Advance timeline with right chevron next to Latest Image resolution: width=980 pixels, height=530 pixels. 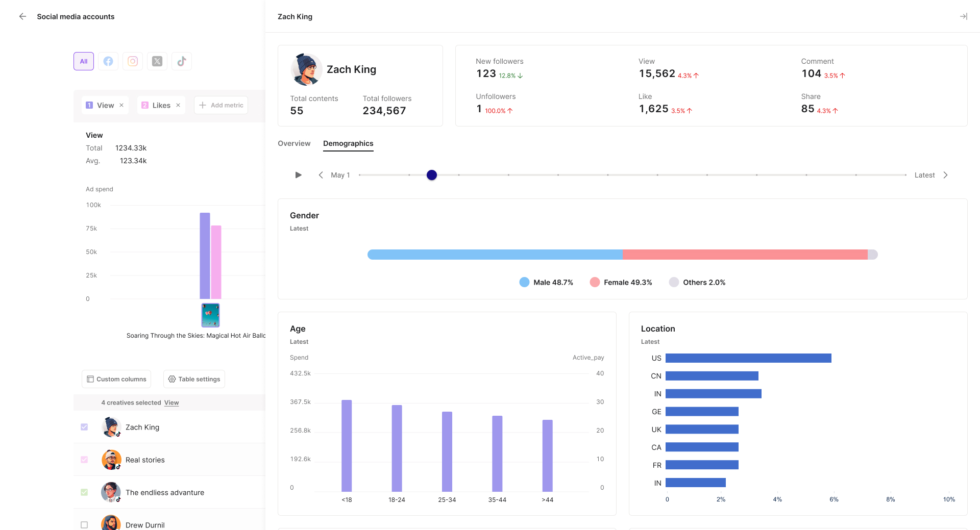[945, 175]
